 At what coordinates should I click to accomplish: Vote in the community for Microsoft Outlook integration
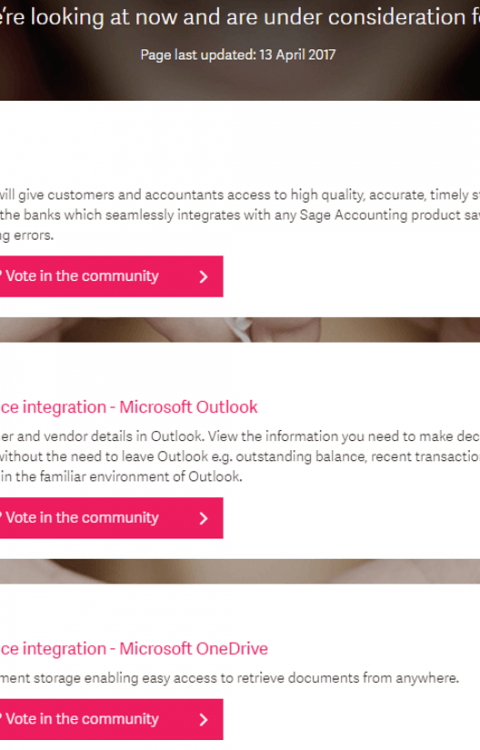(x=111, y=518)
